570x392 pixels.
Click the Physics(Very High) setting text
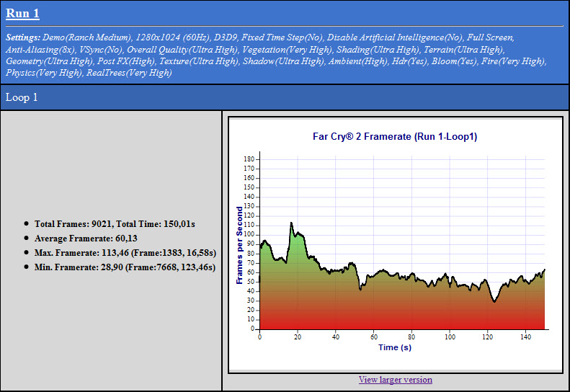(x=45, y=73)
